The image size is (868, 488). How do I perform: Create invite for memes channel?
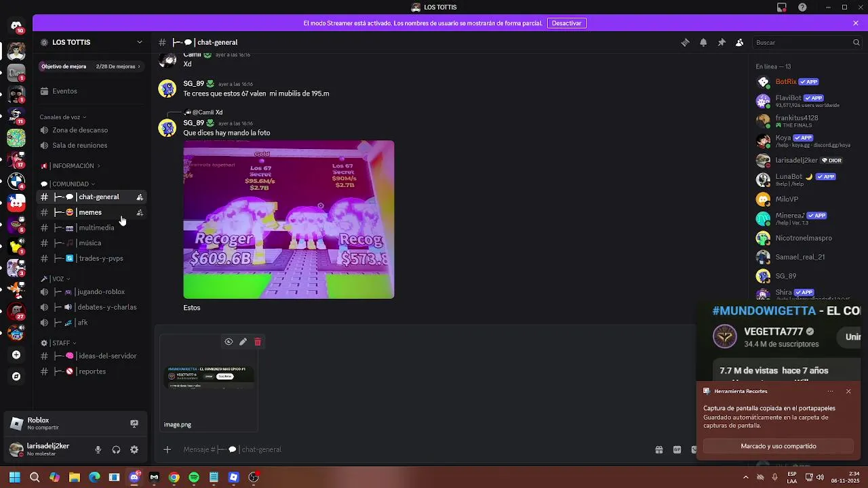[x=140, y=212]
